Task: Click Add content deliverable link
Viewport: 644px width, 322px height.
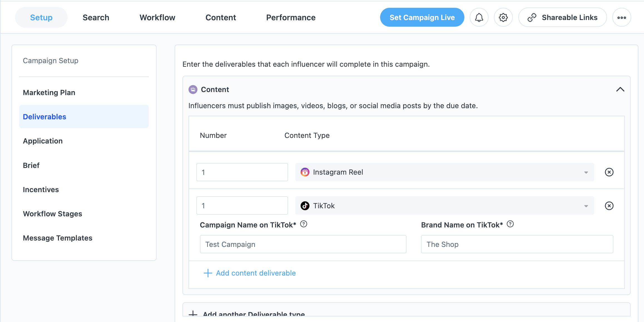Action: click(x=256, y=273)
